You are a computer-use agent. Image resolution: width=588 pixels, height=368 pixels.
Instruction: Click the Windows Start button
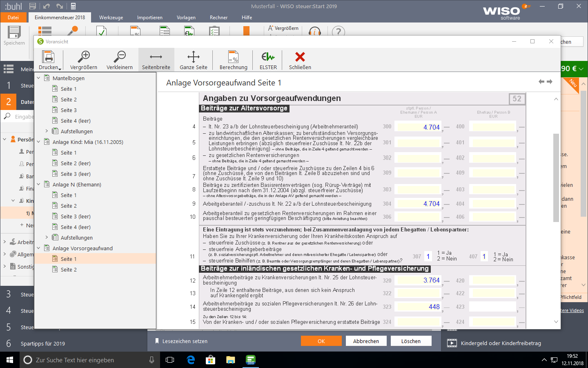point(10,360)
